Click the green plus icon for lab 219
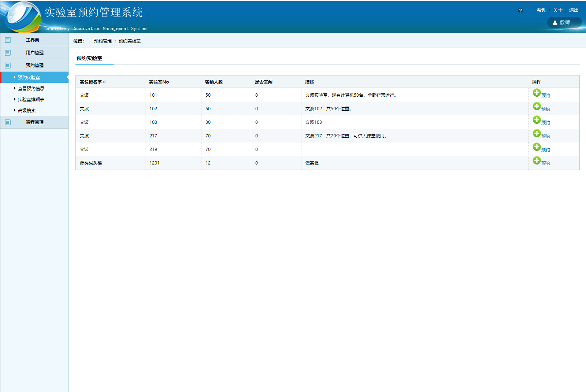This screenshot has height=392, width=586. click(x=537, y=147)
